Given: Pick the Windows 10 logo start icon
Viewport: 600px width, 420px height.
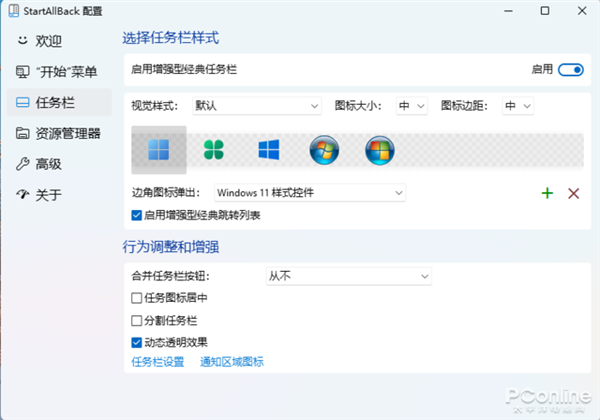Looking at the screenshot, I should (x=269, y=150).
